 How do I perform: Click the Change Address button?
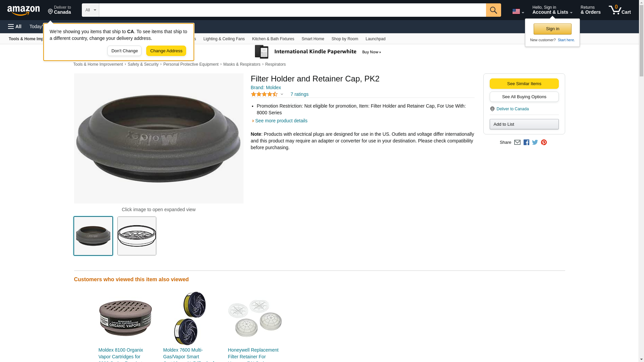click(x=166, y=51)
